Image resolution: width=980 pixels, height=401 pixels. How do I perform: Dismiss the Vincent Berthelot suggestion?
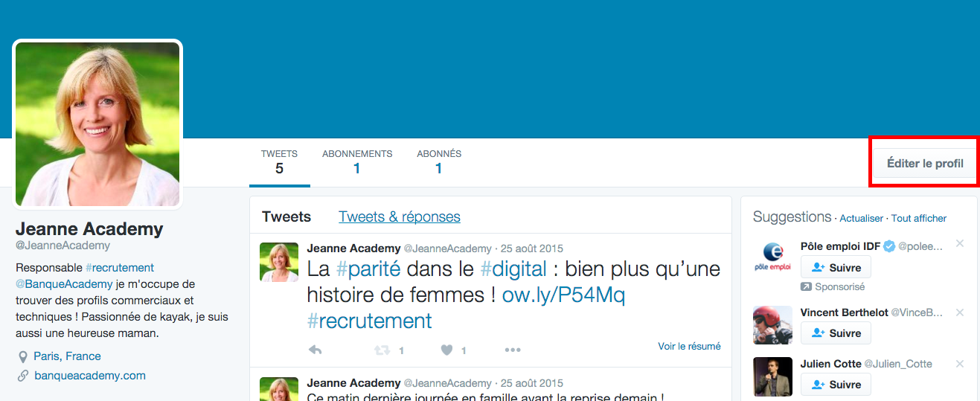[x=960, y=312]
